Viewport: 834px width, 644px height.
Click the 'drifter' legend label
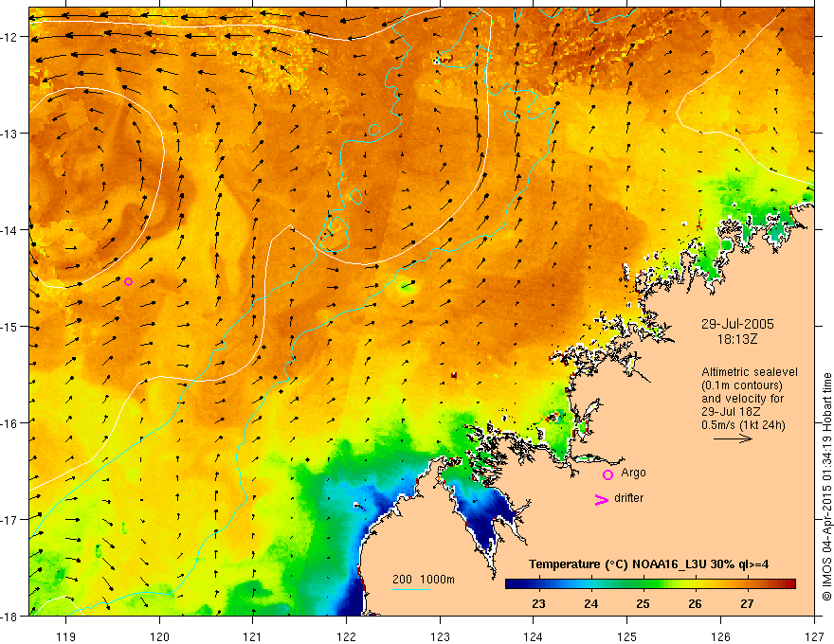628,498
